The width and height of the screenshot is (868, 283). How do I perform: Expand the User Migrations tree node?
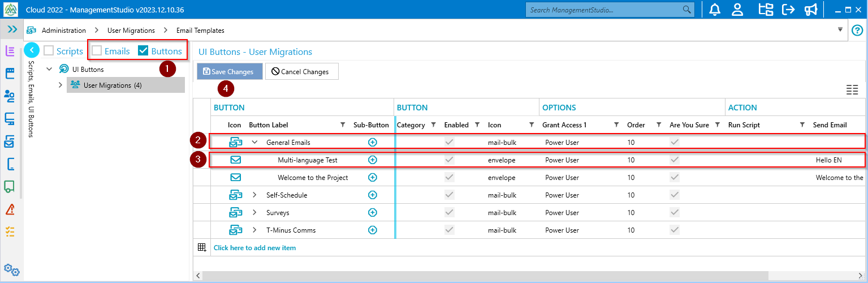click(x=61, y=85)
